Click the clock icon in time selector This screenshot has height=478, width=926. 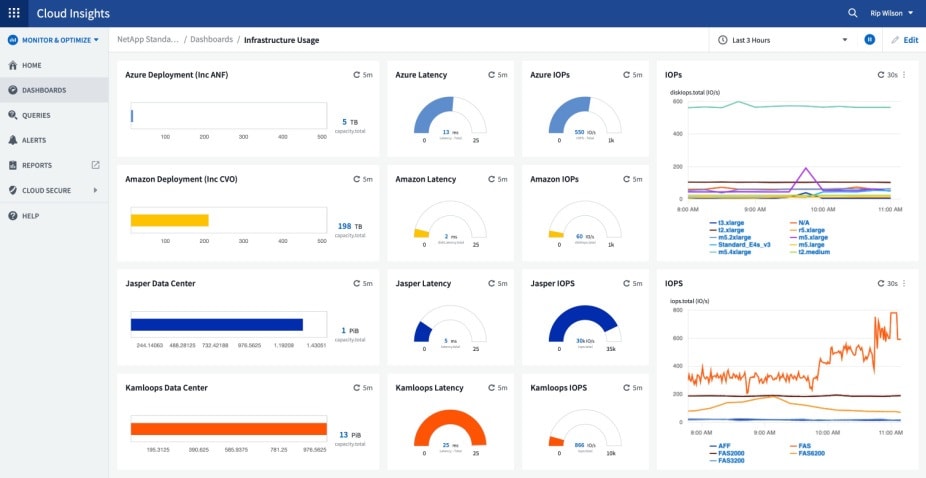click(x=722, y=40)
